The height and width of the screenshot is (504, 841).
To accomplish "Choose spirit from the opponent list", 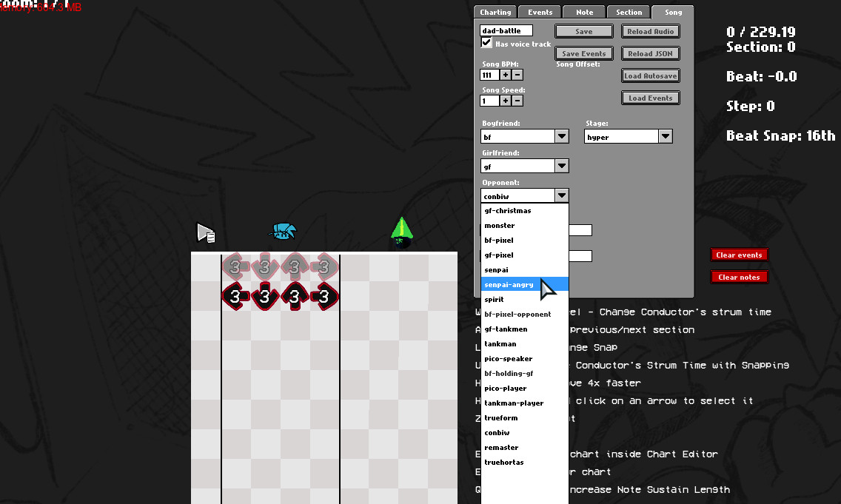I will click(x=525, y=300).
